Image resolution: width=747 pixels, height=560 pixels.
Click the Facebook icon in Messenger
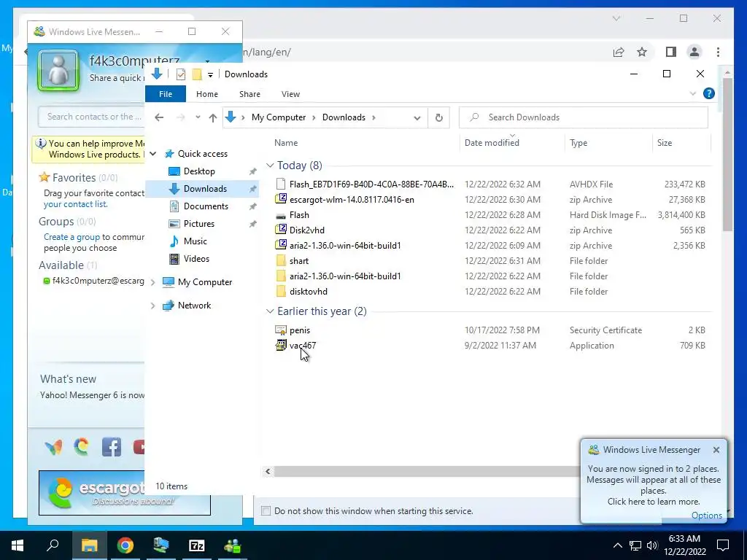point(112,447)
